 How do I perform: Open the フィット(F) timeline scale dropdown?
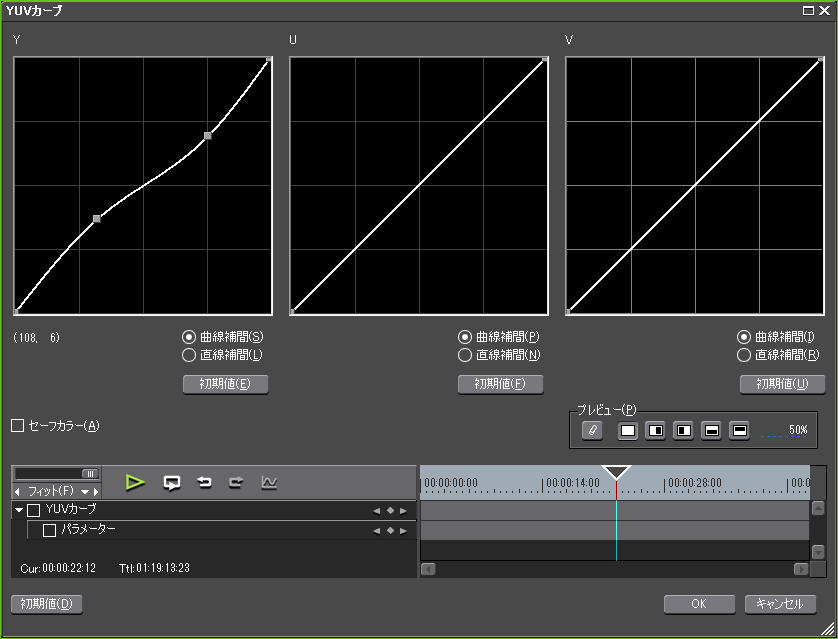coord(84,492)
